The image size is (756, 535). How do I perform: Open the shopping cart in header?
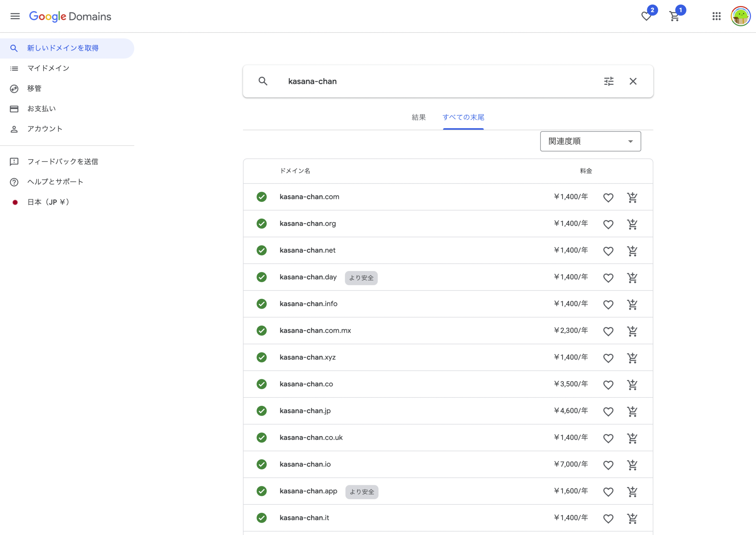point(674,16)
